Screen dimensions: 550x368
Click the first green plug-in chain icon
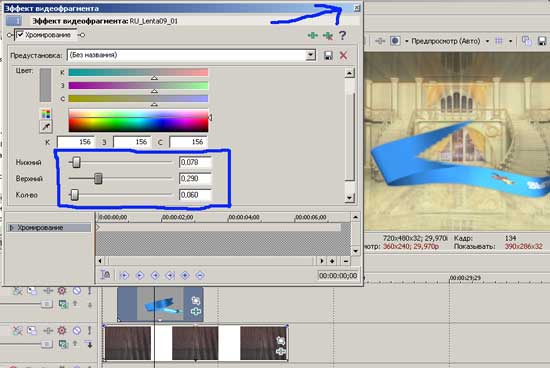click(x=313, y=35)
